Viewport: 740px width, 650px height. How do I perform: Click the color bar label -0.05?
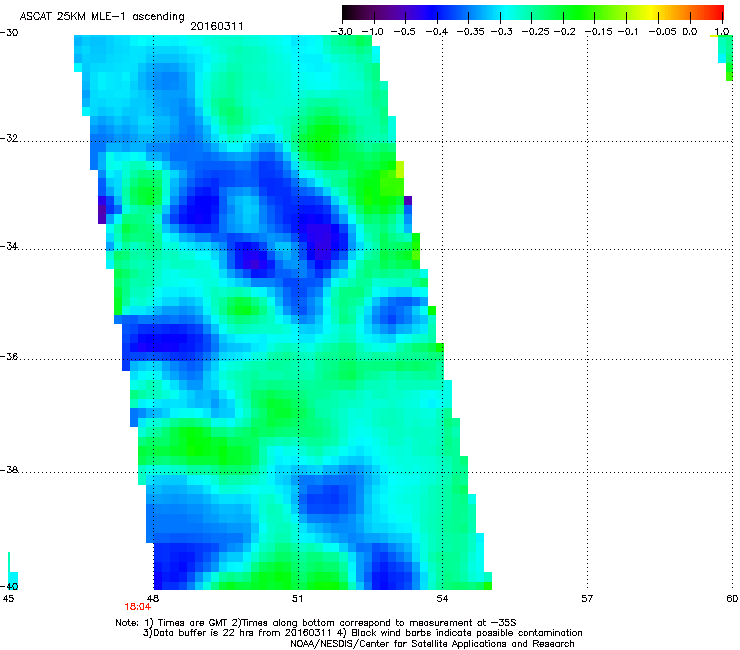(663, 32)
